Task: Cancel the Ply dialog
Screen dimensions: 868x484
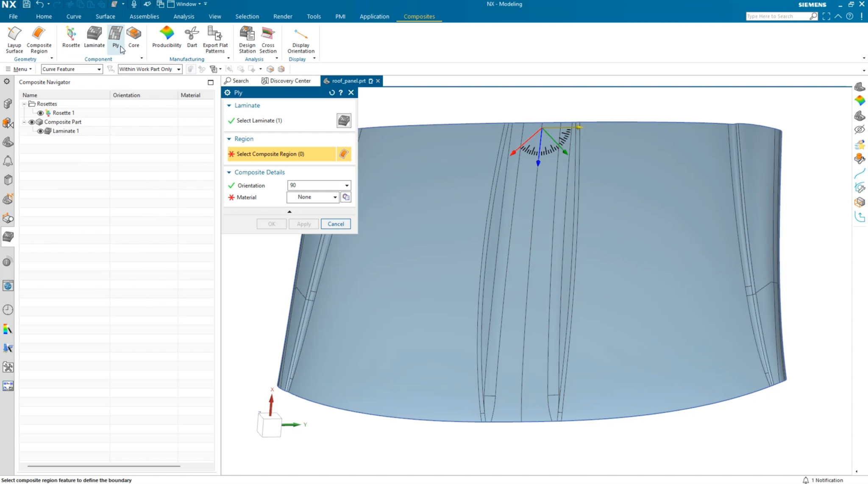Action: click(335, 224)
